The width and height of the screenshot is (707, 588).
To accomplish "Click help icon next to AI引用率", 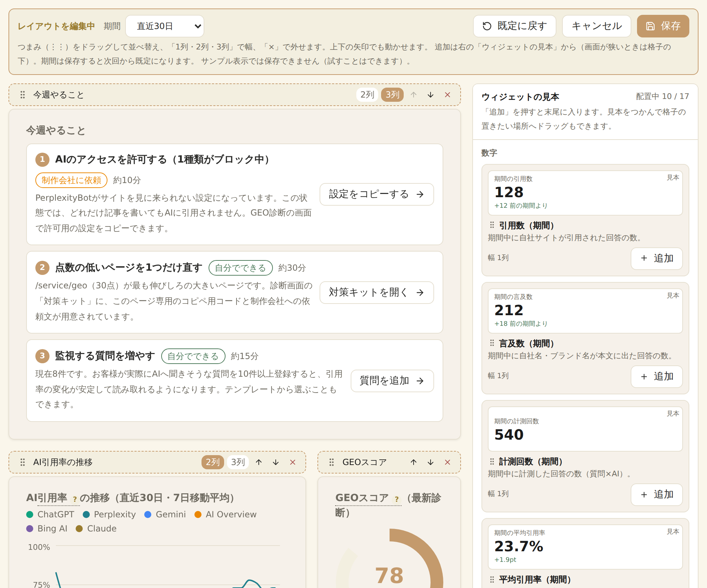I will click(75, 499).
